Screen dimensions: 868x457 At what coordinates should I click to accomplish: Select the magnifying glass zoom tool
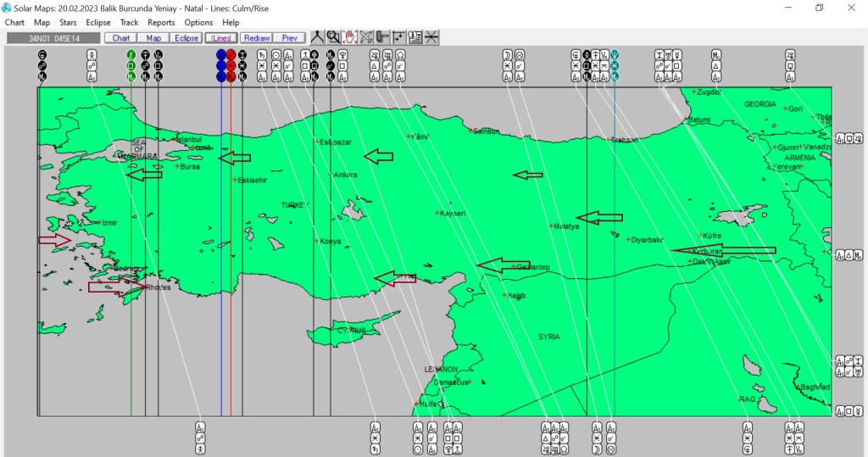click(x=333, y=37)
